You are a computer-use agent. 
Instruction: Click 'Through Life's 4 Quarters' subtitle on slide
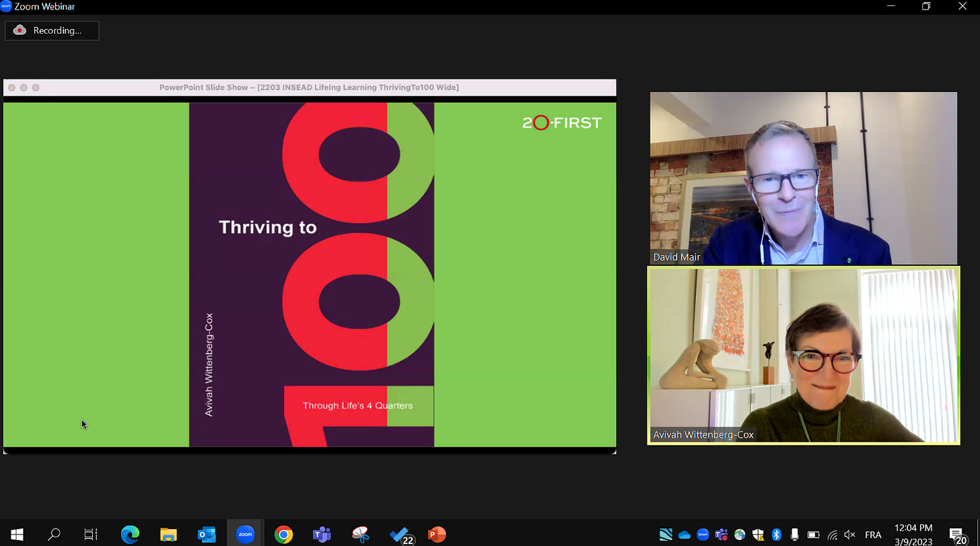click(357, 405)
